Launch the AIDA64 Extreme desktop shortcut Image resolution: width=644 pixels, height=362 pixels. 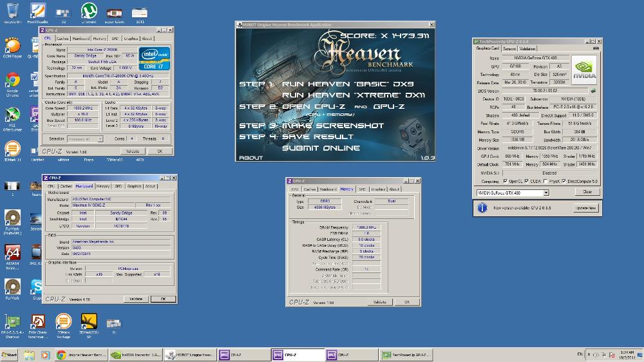(x=12, y=257)
